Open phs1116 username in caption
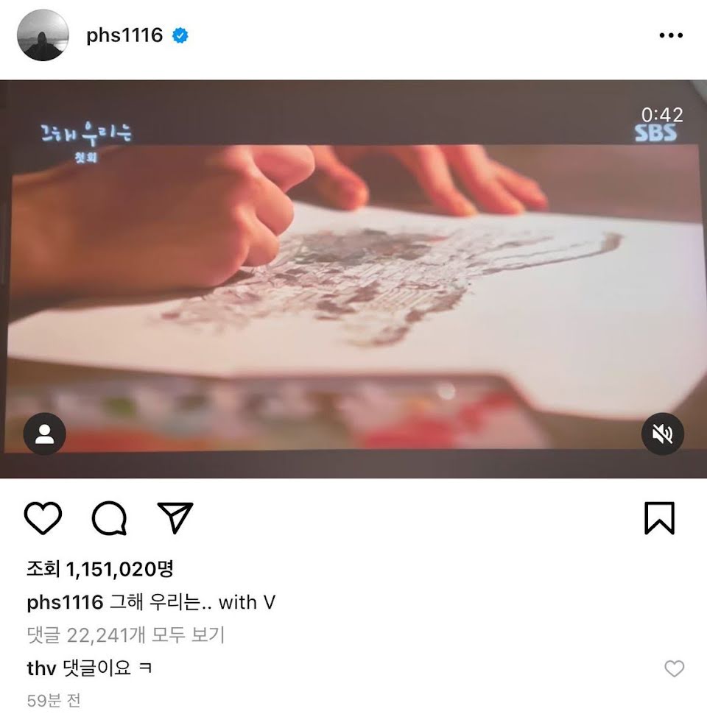 click(65, 602)
